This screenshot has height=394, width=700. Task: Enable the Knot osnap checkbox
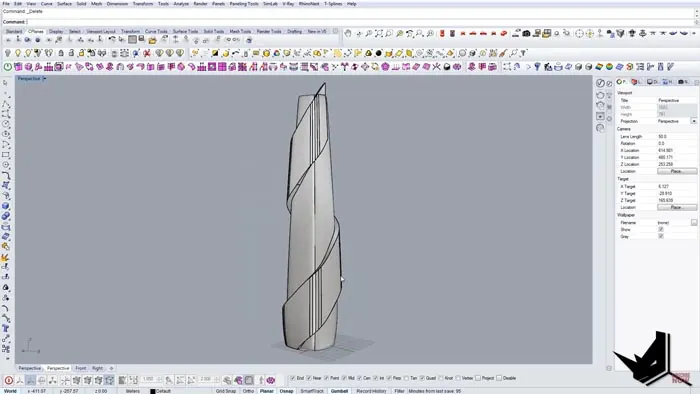pos(441,378)
